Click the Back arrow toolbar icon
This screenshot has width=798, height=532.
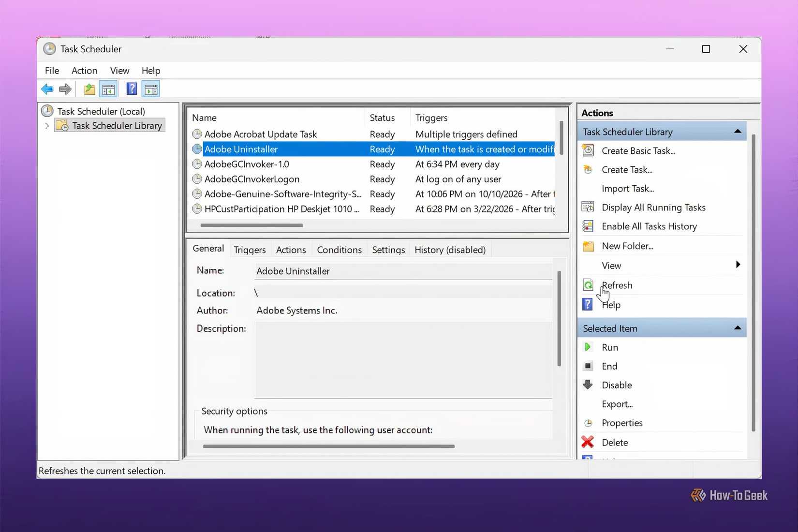pos(47,89)
